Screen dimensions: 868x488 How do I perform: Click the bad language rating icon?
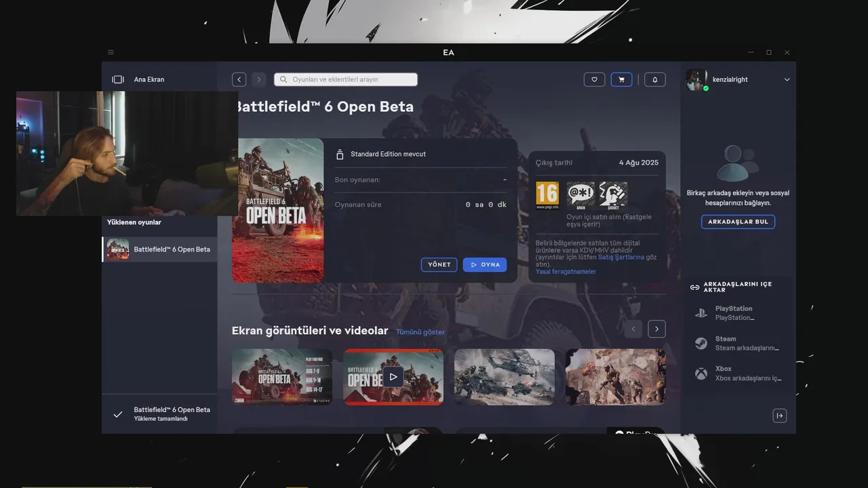(x=580, y=195)
